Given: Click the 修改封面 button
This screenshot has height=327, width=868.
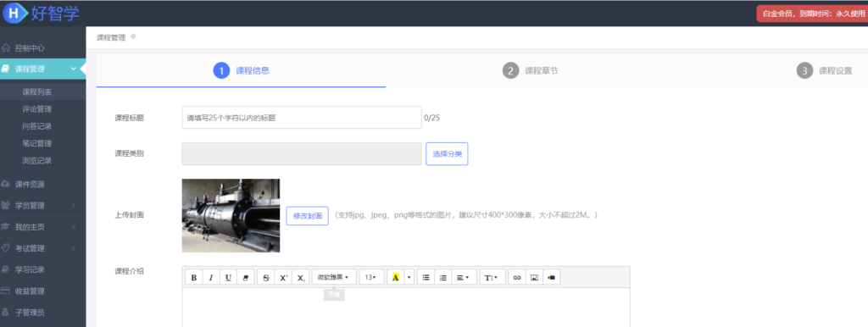Looking at the screenshot, I should pos(307,216).
